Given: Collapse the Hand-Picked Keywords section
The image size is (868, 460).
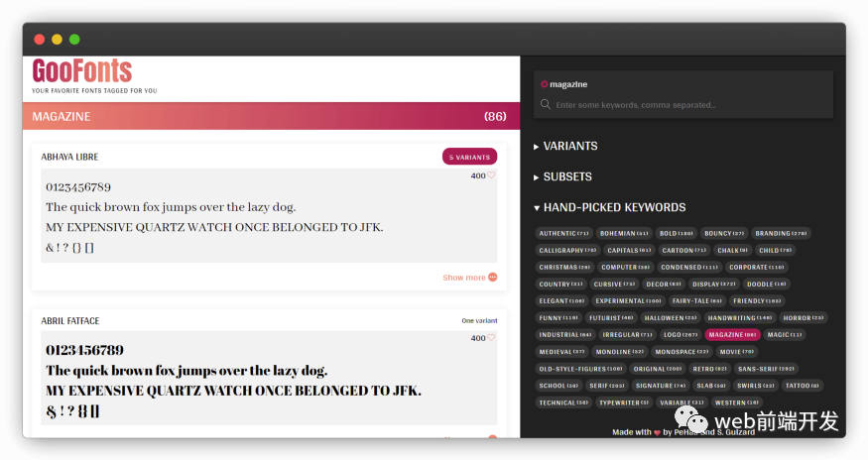Looking at the screenshot, I should coord(609,207).
